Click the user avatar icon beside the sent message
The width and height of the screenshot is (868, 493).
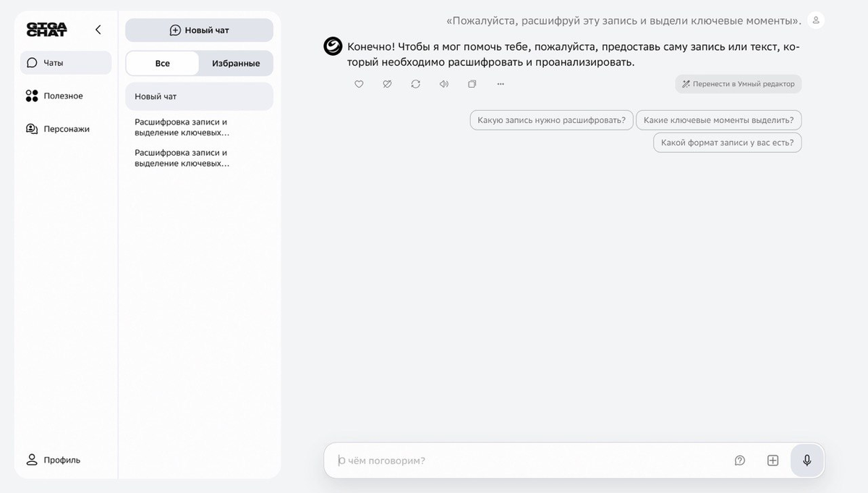816,20
